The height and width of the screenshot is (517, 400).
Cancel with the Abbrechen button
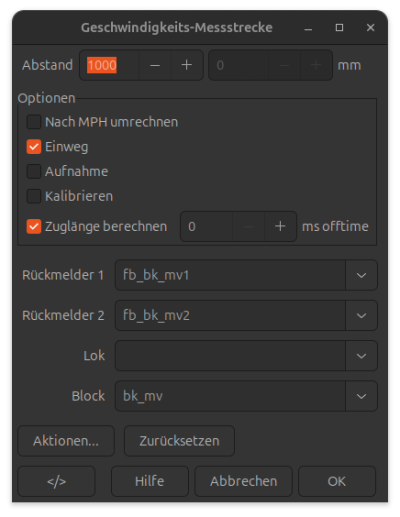[x=244, y=481]
